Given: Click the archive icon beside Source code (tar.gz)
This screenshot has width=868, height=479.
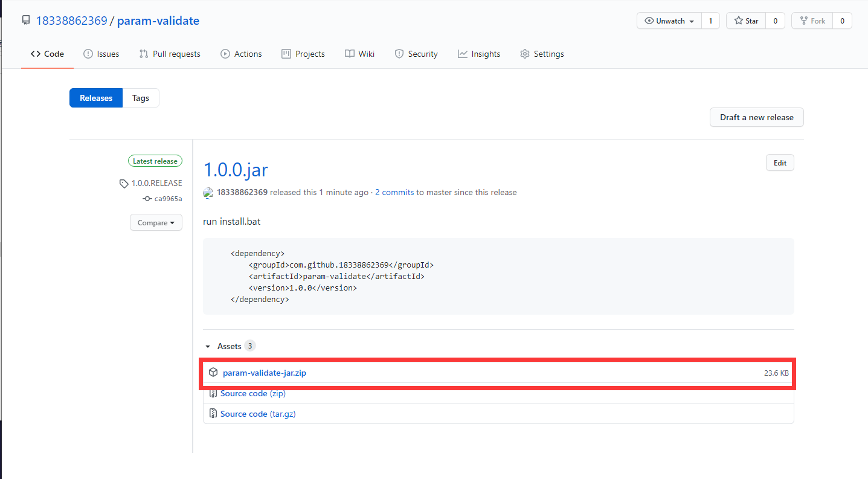Looking at the screenshot, I should coord(213,414).
